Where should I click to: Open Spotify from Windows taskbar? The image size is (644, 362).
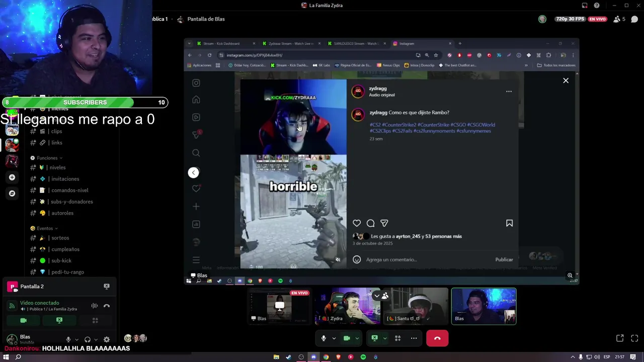point(363,357)
